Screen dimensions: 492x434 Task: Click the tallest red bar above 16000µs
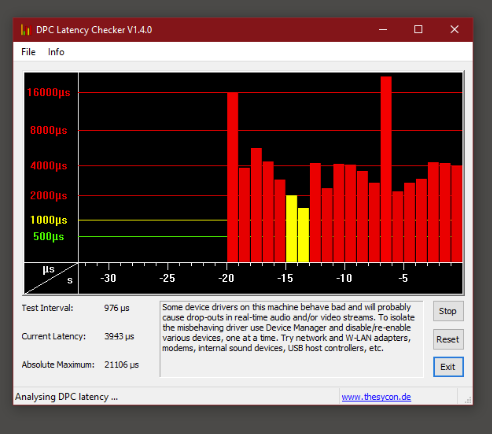point(386,169)
